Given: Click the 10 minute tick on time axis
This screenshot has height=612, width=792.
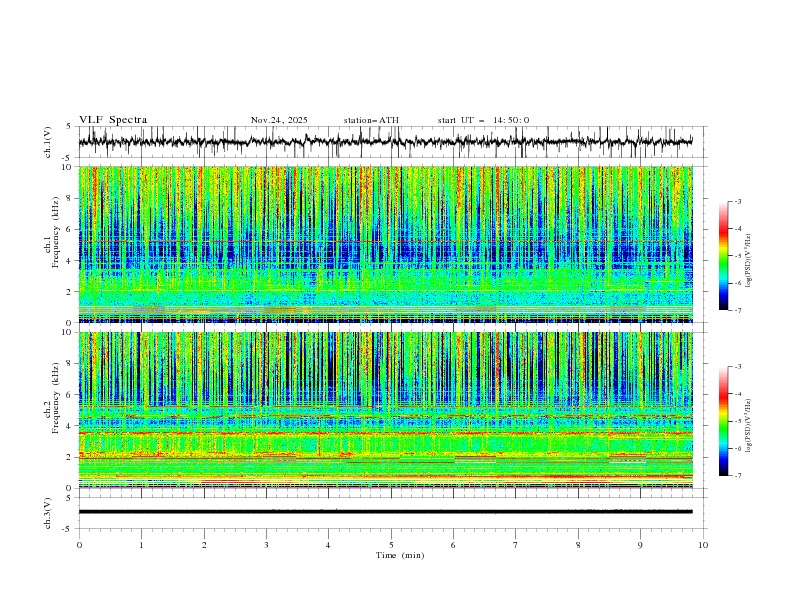Looking at the screenshot, I should click(703, 544).
